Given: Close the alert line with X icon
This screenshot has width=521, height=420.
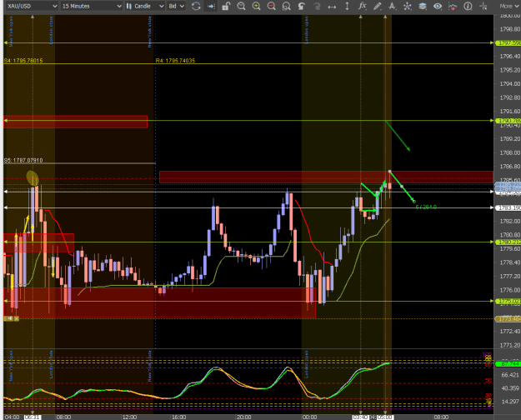Looking at the screenshot, I should pos(17,318).
